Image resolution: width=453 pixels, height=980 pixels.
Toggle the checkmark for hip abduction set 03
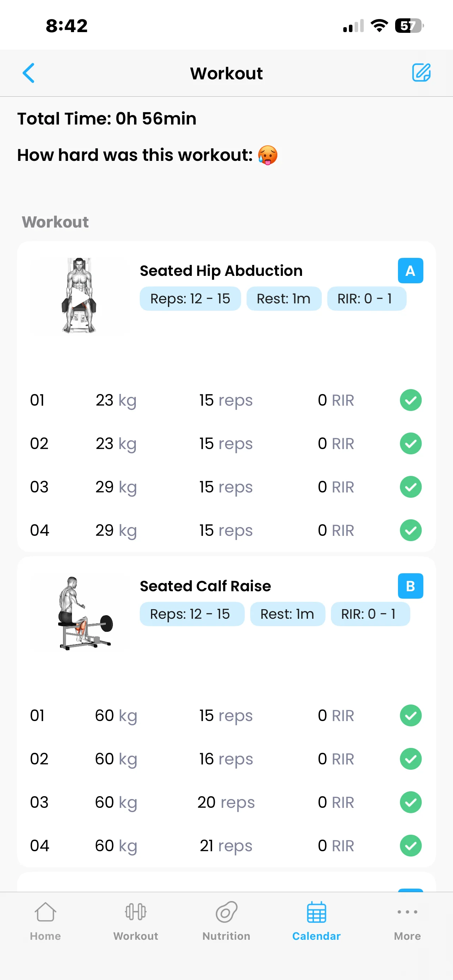(410, 487)
